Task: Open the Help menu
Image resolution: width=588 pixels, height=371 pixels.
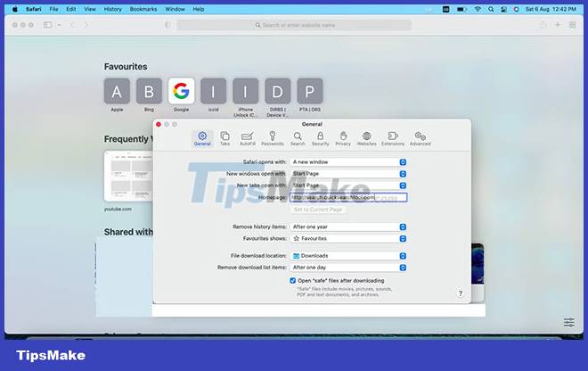Action: (x=199, y=9)
